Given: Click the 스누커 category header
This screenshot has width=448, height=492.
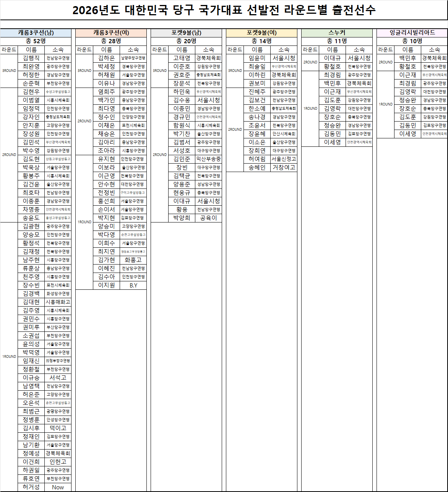Looking at the screenshot, I should pyautogui.click(x=337, y=33).
